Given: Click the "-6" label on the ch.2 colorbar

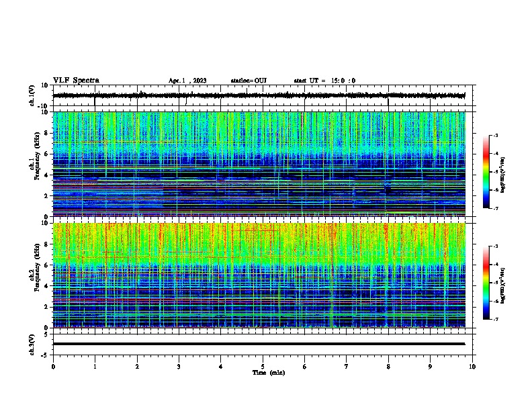Looking at the screenshot, I should tap(495, 301).
